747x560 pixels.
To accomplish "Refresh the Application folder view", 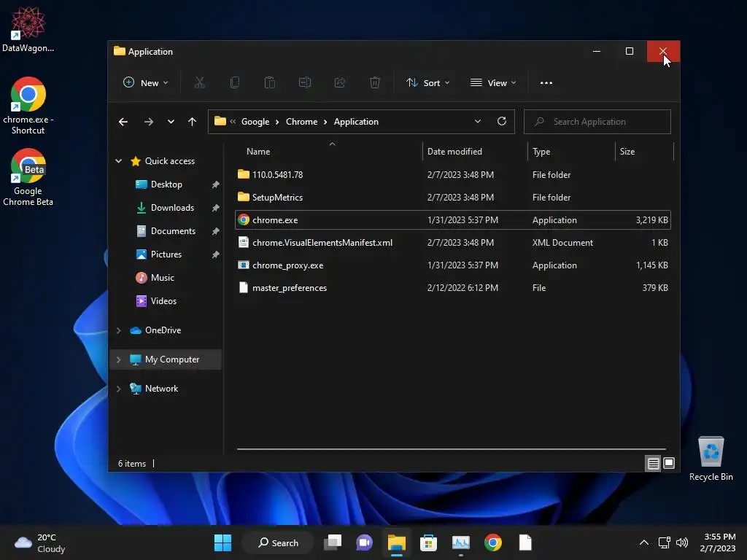I will click(x=502, y=122).
